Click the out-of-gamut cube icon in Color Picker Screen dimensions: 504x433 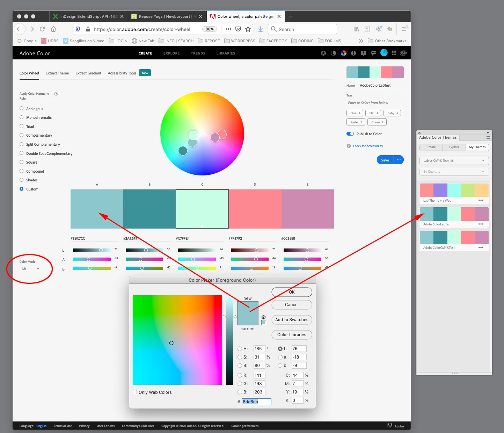click(x=264, y=317)
